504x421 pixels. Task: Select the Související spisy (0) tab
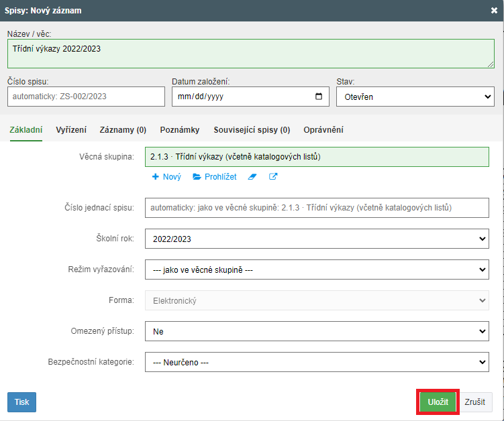[252, 130]
